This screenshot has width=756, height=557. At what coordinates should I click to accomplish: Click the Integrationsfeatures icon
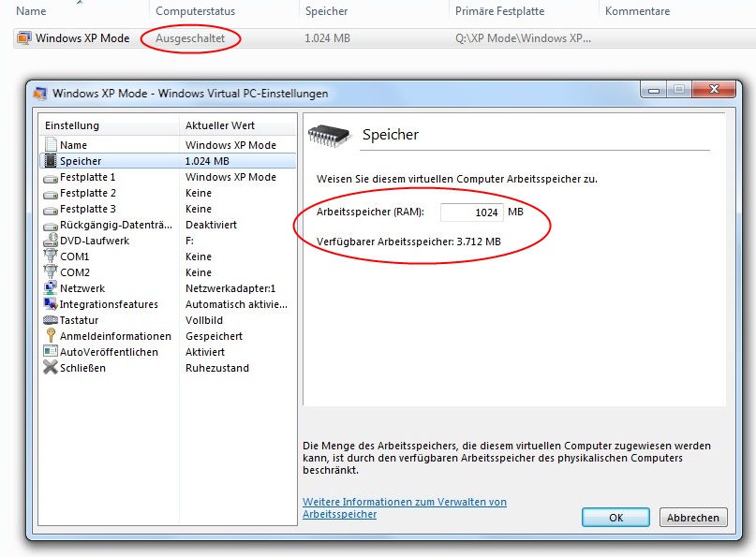(x=51, y=303)
